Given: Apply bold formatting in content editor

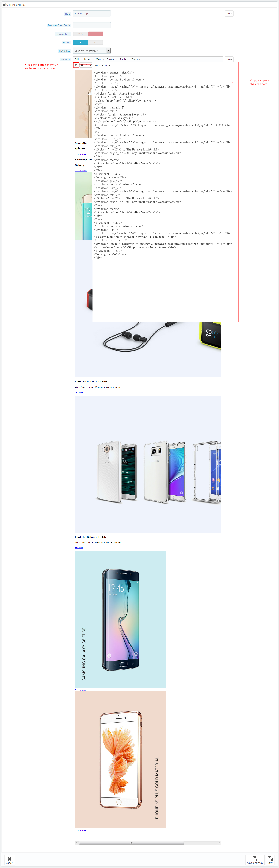Looking at the screenshot, I should point(82,65).
